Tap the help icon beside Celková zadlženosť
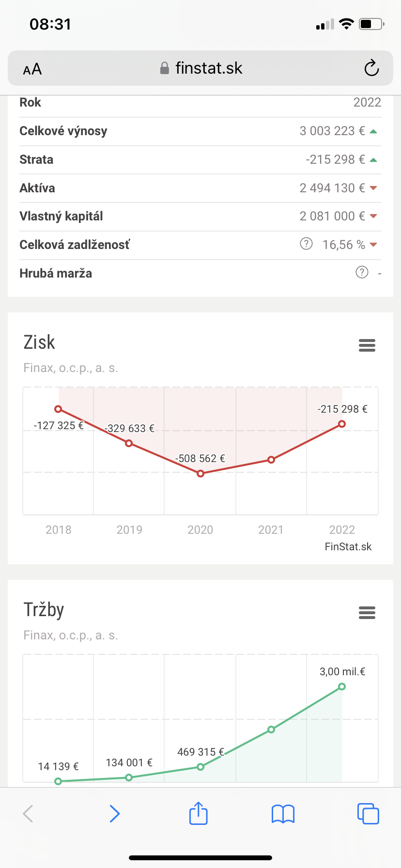This screenshot has width=401, height=868. (x=306, y=244)
